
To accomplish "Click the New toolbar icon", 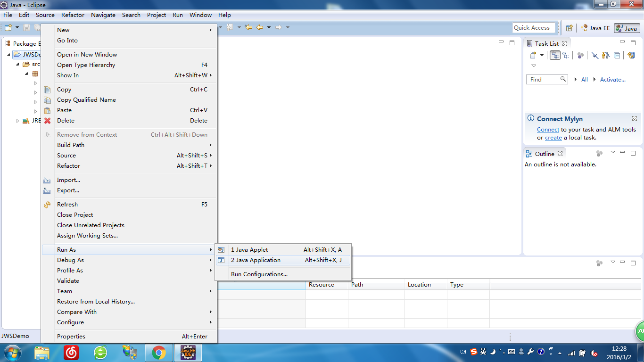I will coord(8,28).
